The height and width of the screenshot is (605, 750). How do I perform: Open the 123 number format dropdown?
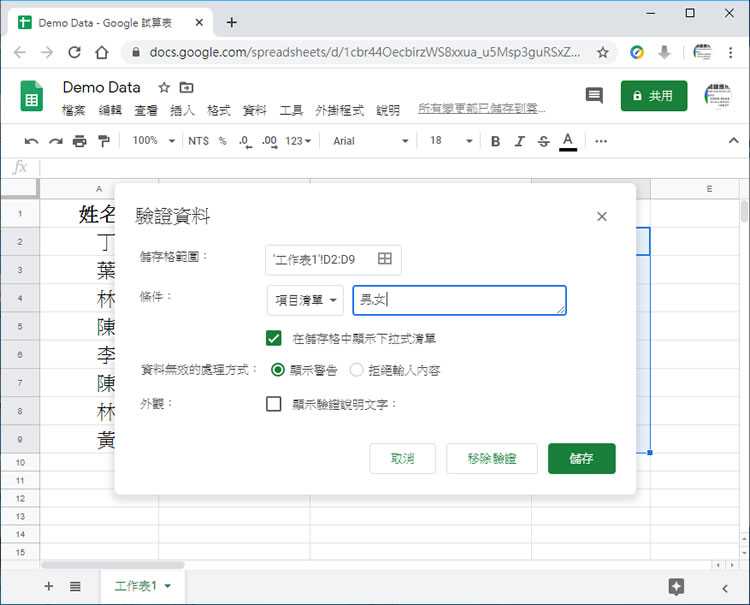pos(298,141)
